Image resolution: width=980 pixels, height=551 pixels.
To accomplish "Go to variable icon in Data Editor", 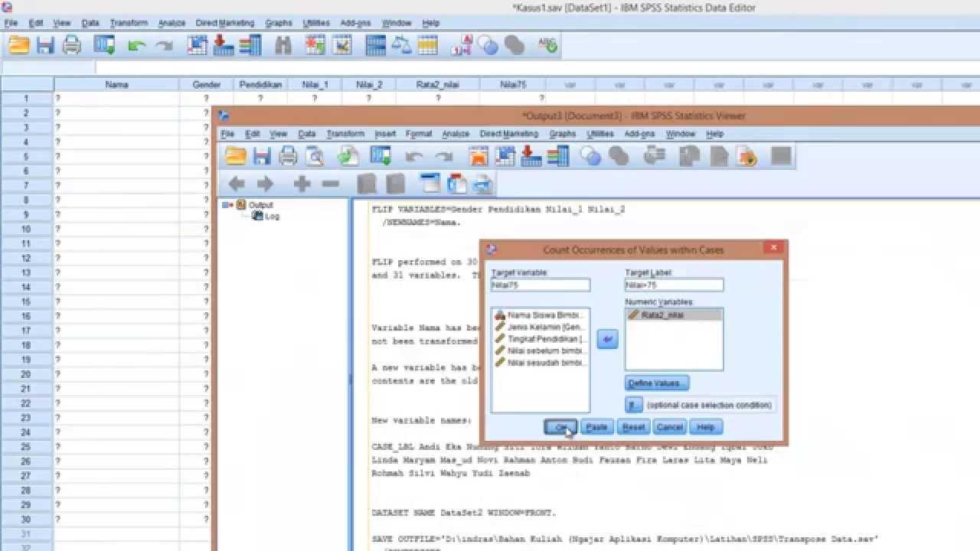I will coord(224,46).
